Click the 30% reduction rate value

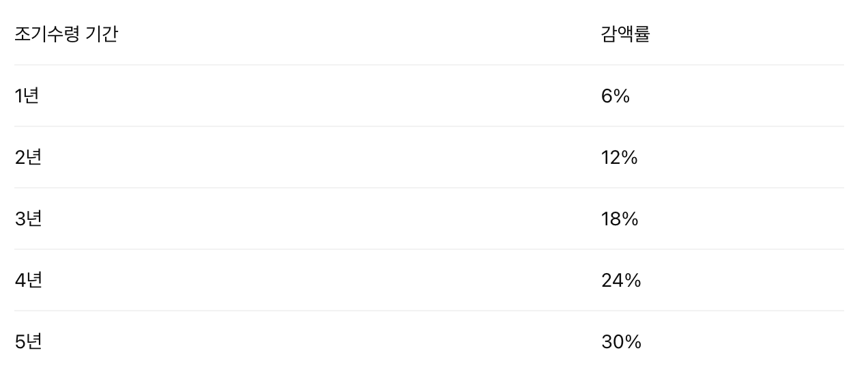pyautogui.click(x=622, y=342)
